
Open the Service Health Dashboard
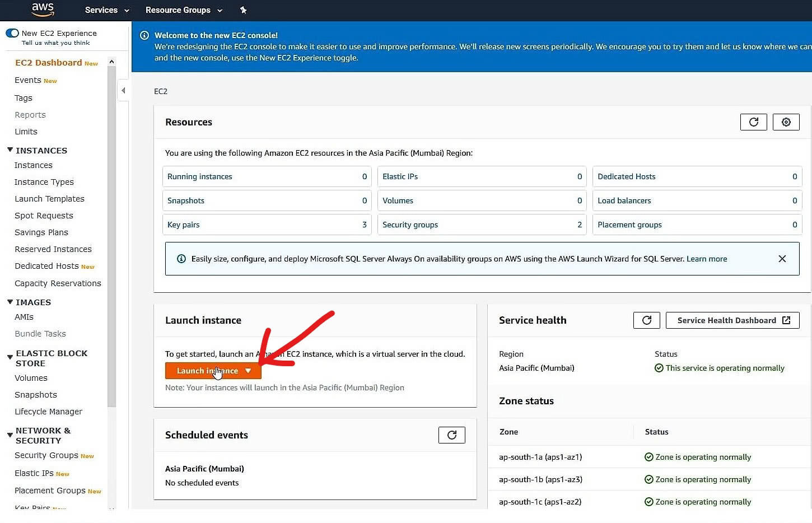coord(732,320)
